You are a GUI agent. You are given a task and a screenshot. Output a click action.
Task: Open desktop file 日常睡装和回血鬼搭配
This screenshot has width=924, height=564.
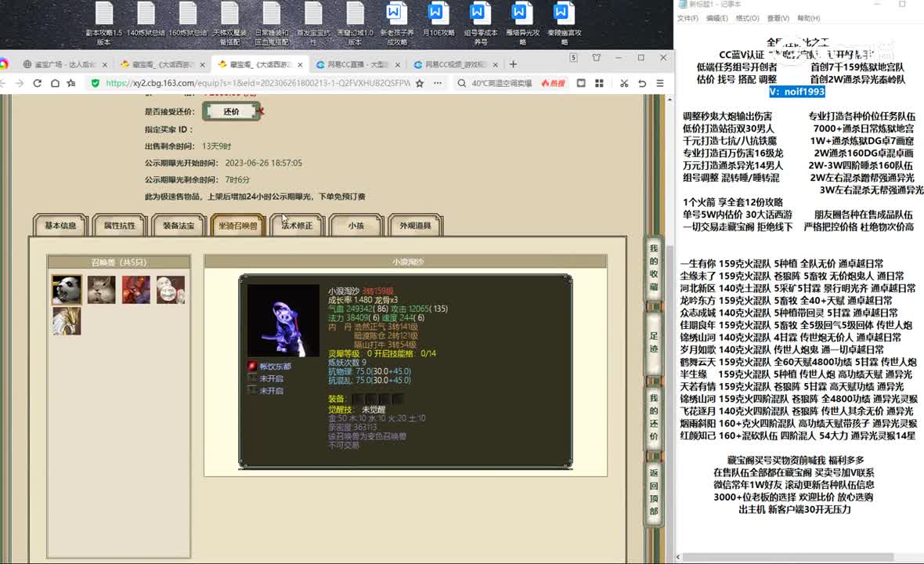pos(272,23)
